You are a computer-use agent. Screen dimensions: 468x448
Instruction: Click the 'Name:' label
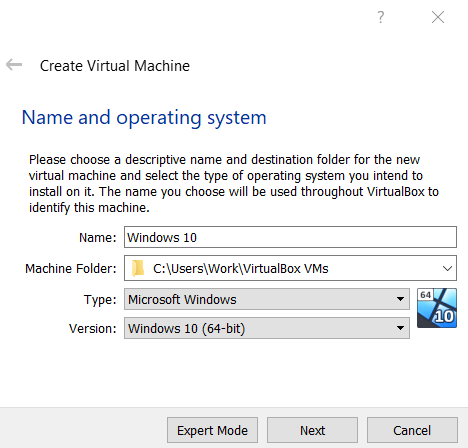coord(98,238)
